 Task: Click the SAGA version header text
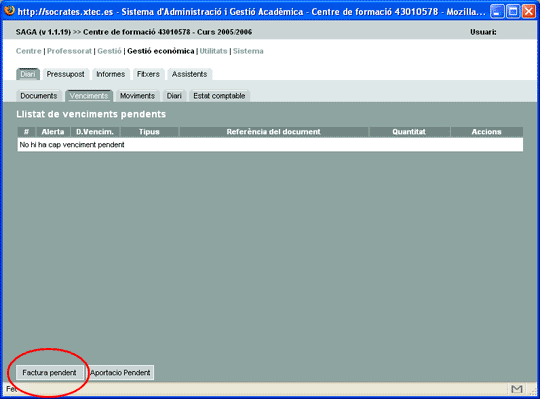point(134,32)
